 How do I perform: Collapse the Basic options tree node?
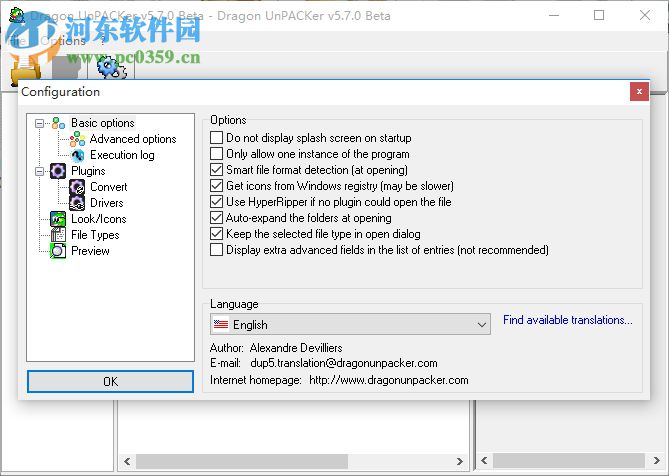tap(39, 123)
